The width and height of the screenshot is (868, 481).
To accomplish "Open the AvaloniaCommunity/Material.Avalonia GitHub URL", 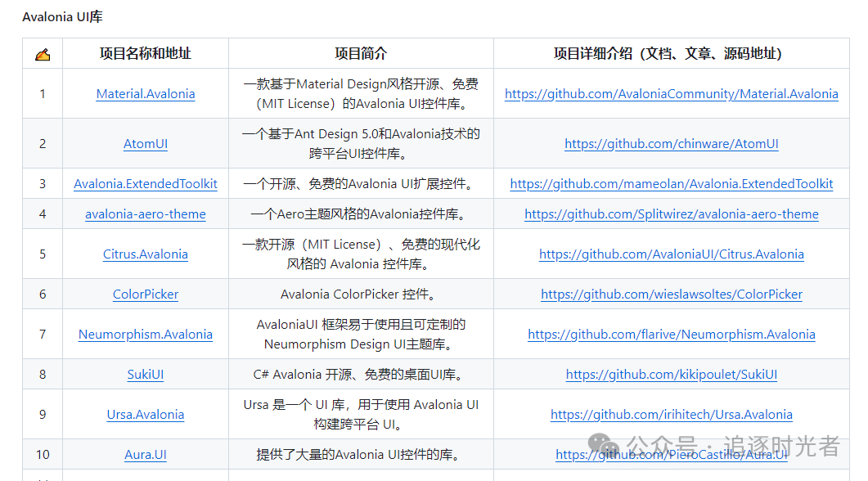I will pos(671,94).
